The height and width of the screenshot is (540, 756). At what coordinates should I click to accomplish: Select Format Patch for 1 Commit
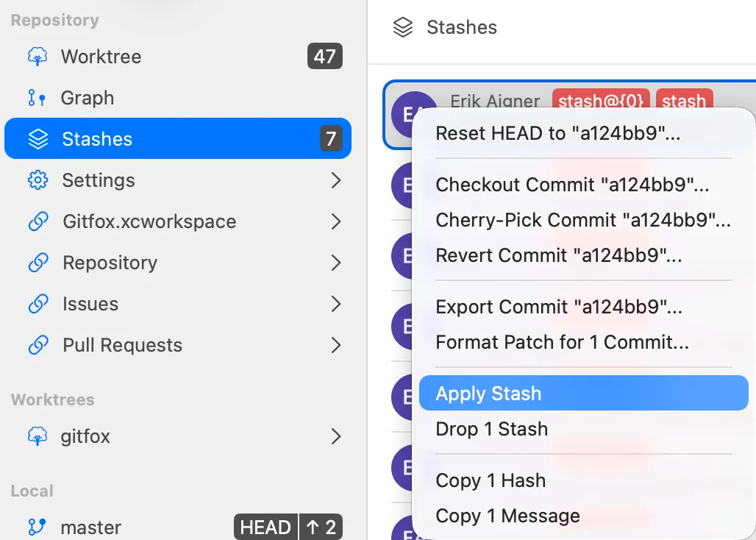583,342
